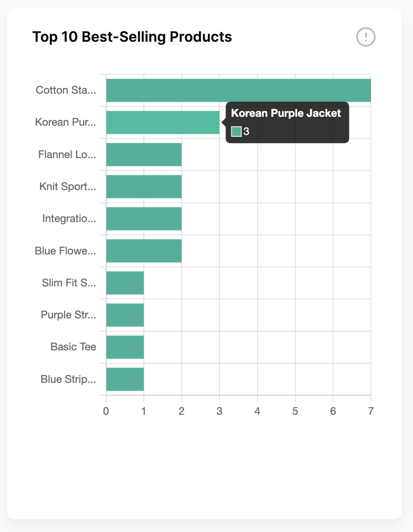This screenshot has width=413, height=532.
Task: Click the tooltip's green color swatch
Action: (x=236, y=131)
